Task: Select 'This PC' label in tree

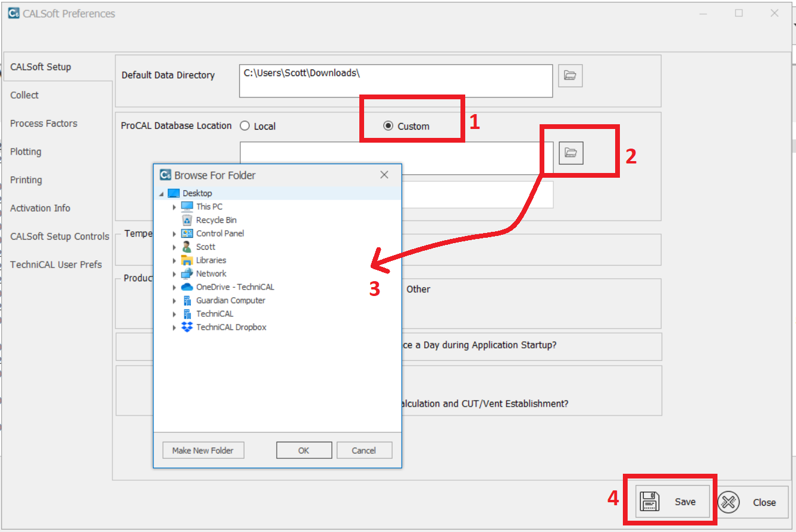Action: [209, 207]
